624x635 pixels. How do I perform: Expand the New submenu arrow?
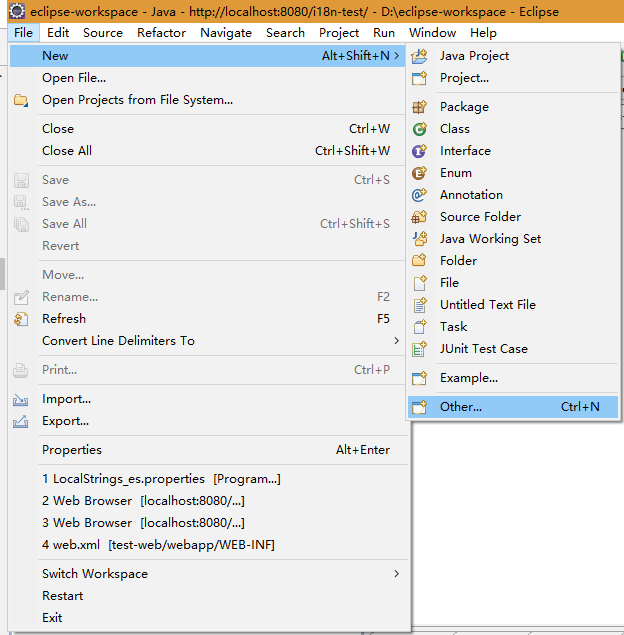[x=397, y=55]
